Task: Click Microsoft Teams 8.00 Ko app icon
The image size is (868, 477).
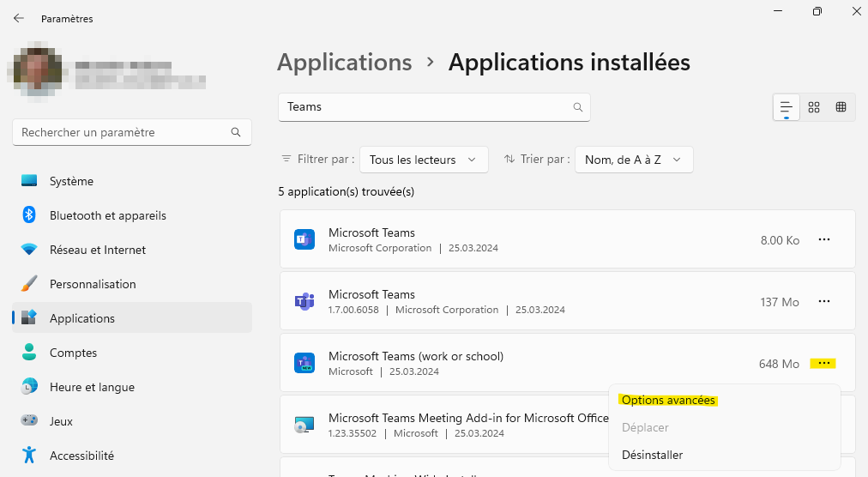Action: (304, 239)
